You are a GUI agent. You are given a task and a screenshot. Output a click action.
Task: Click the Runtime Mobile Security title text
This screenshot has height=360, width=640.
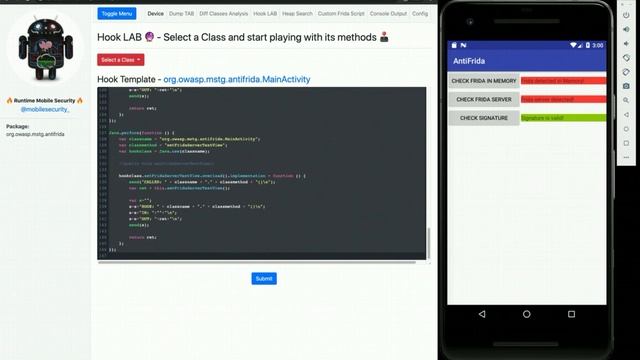(44, 100)
